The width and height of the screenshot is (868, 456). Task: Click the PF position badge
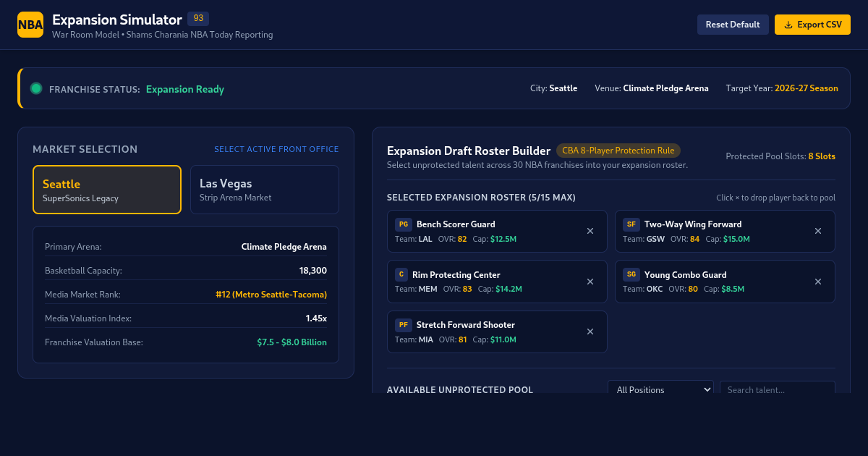[404, 325]
